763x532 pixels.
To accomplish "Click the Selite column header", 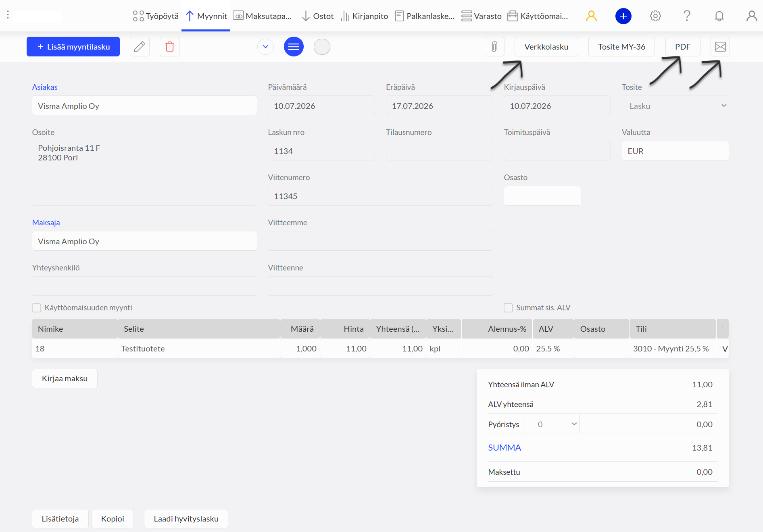I will (199, 329).
